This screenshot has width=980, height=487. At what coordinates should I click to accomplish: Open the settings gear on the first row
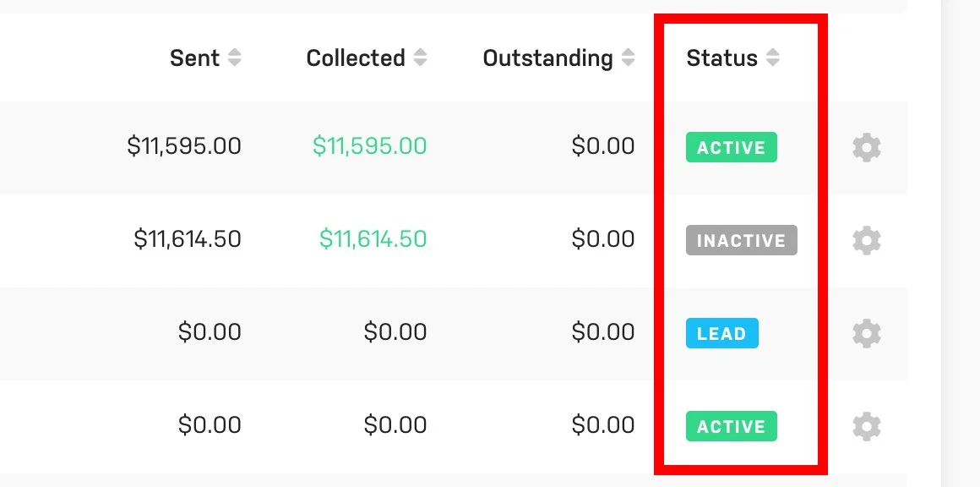point(868,147)
